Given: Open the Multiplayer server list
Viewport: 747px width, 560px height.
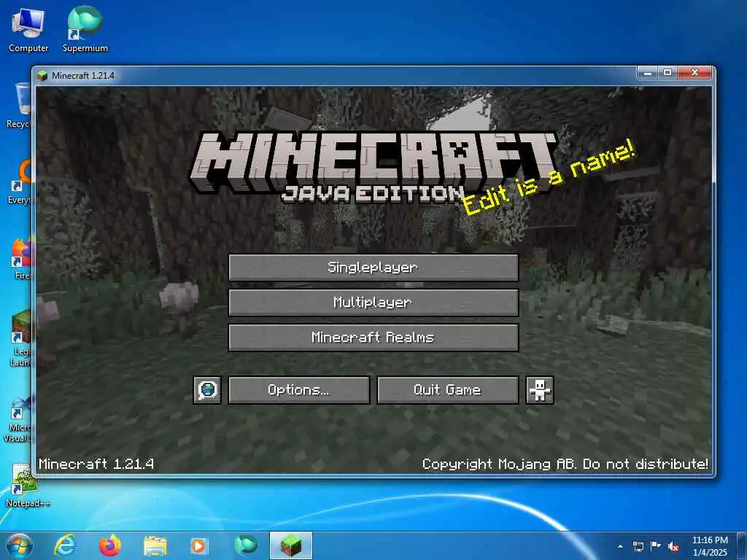Looking at the screenshot, I should click(373, 303).
